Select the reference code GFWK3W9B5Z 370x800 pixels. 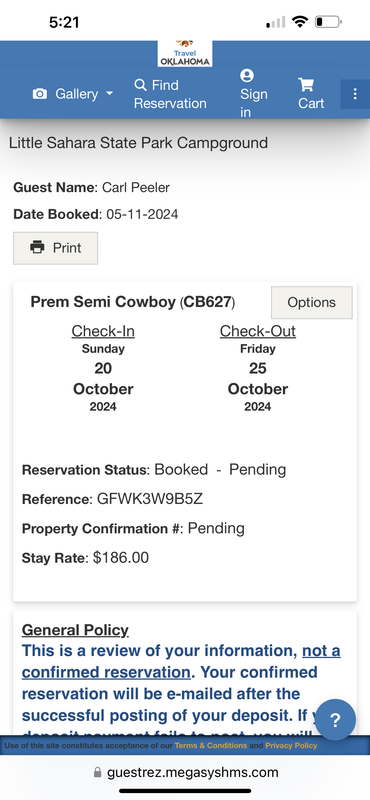(150, 499)
